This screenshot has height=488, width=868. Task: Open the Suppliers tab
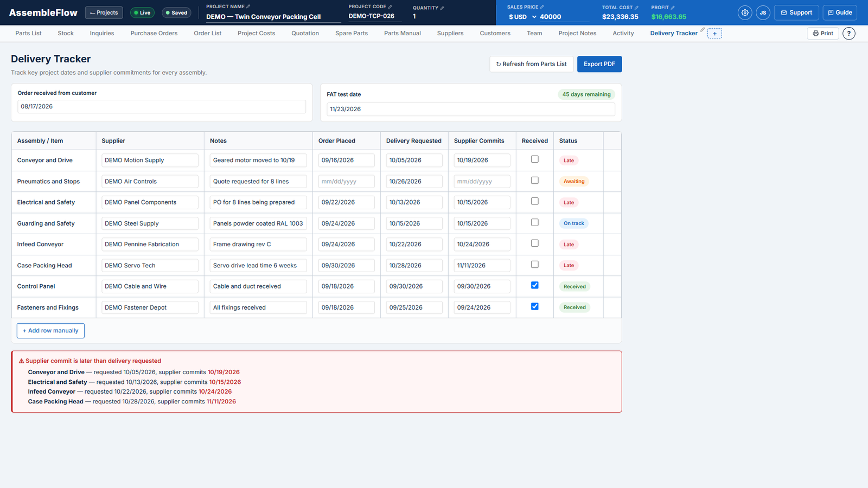coord(450,34)
